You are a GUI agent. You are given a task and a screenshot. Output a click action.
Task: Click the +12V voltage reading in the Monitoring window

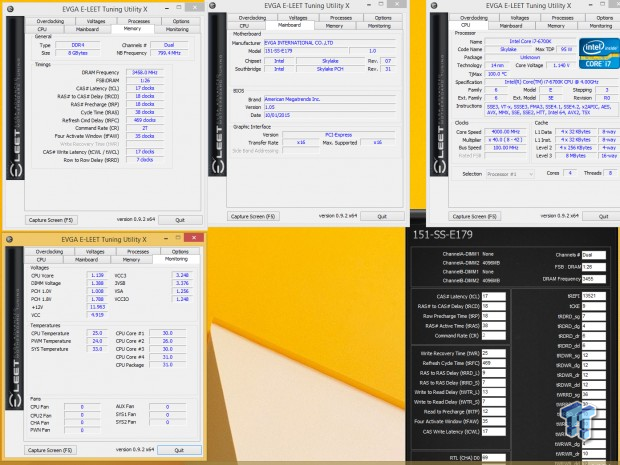tap(97, 307)
